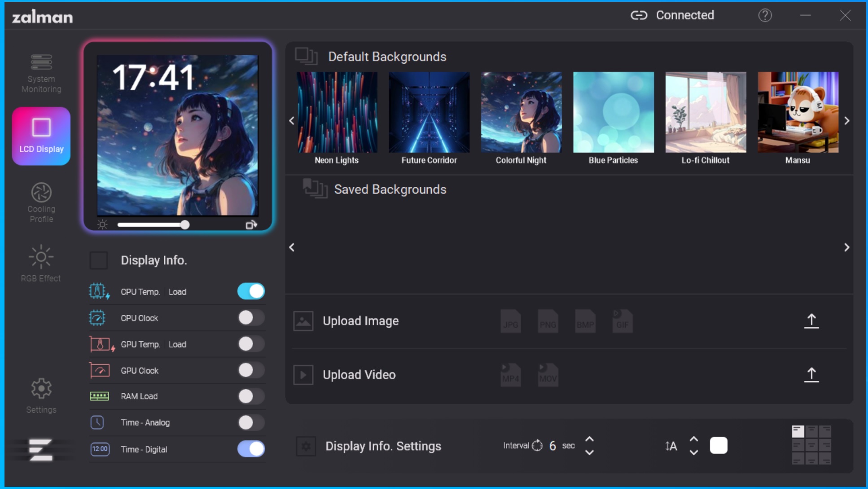Check the Display Info. checkbox
Image resolution: width=868 pixels, height=489 pixels.
(99, 260)
